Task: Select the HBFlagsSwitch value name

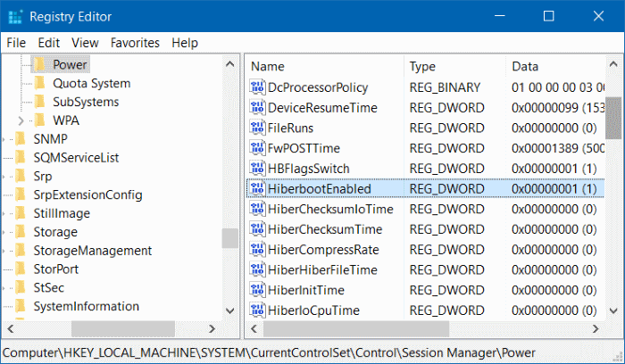Action: point(309,168)
